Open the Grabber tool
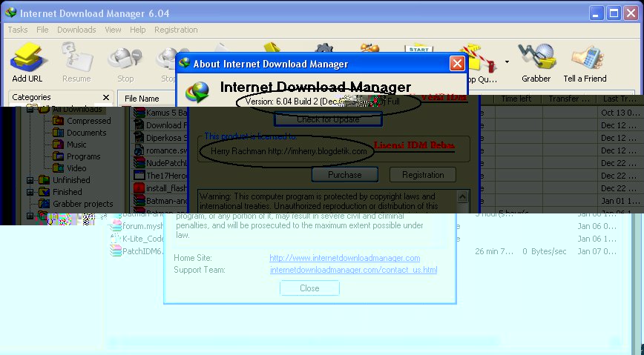 (536, 62)
